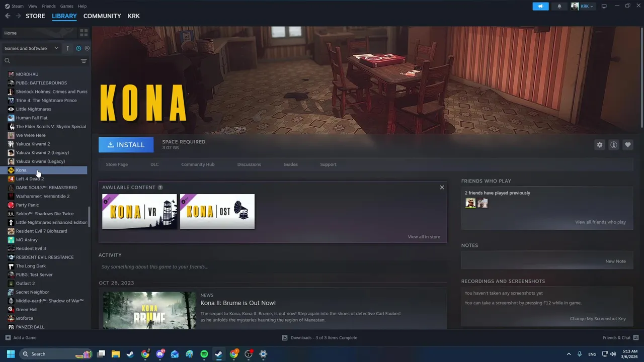Image resolution: width=644 pixels, height=362 pixels.
Task: Click Change My Screenshot Key
Action: tap(598, 319)
